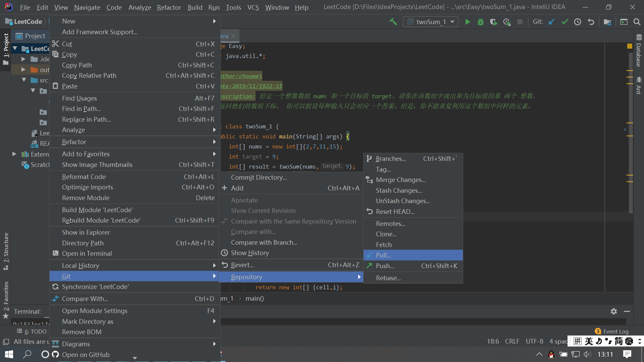Click Commit Directory... in Git menu
The height and width of the screenshot is (362, 644).
(x=291, y=177)
